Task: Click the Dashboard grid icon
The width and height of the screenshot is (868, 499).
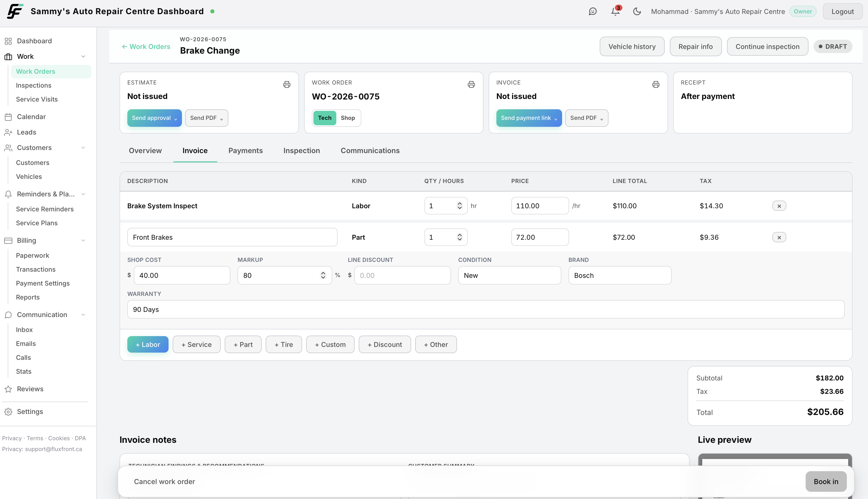Action: [8, 41]
